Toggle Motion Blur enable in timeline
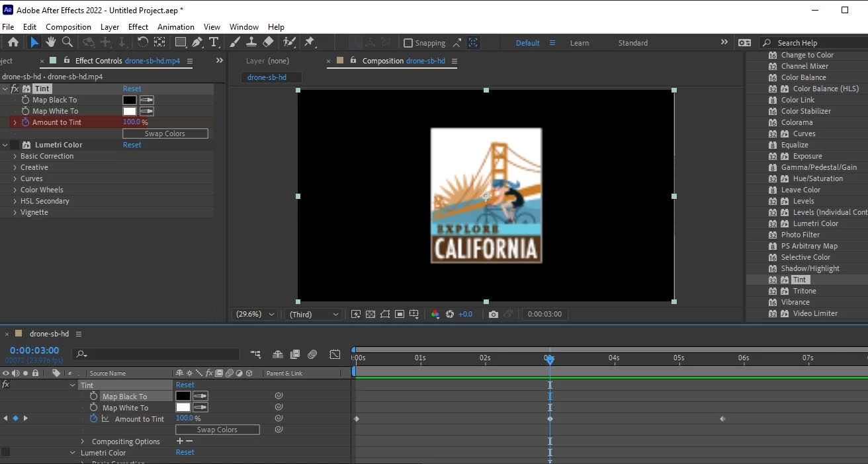This screenshot has width=868, height=464. 312,354
